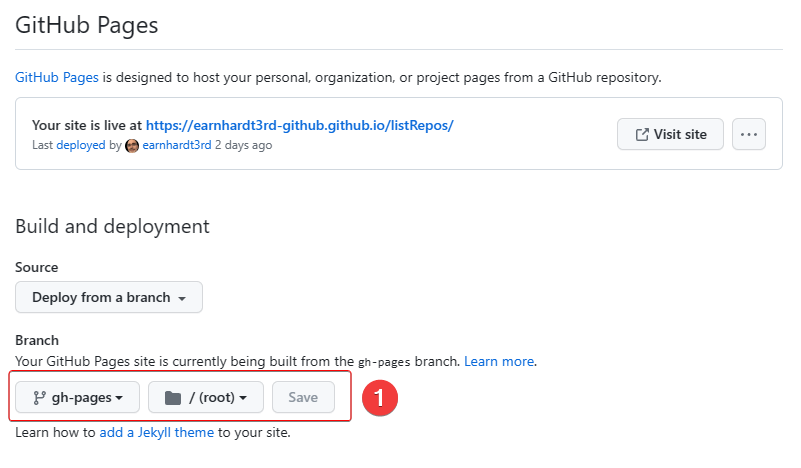Click the folder icon beside / (root)
This screenshot has width=801, height=468.
pos(173,397)
